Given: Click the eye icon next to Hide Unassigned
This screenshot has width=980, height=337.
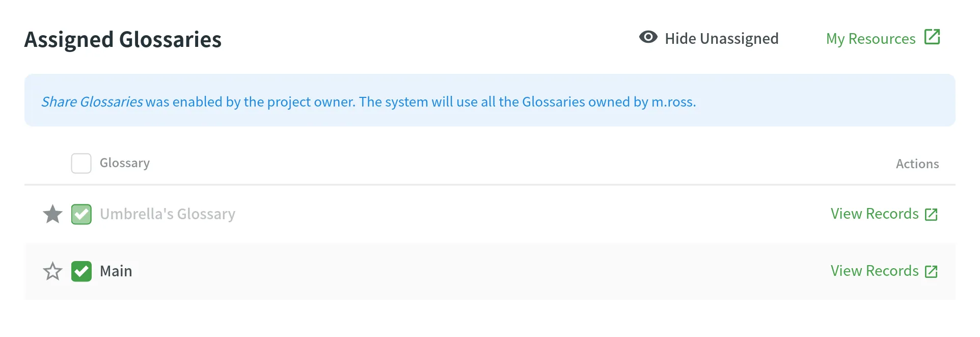Looking at the screenshot, I should [x=647, y=38].
